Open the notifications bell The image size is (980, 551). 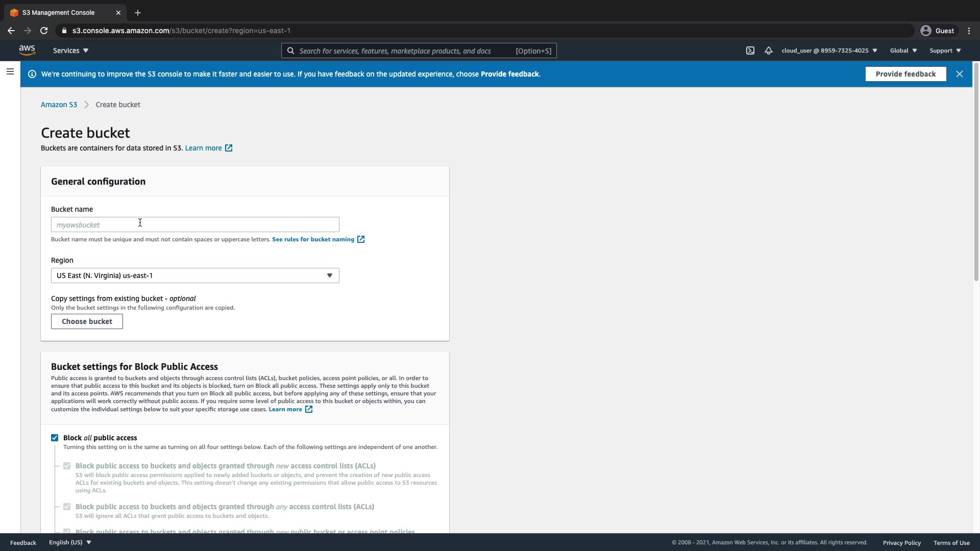pos(768,51)
